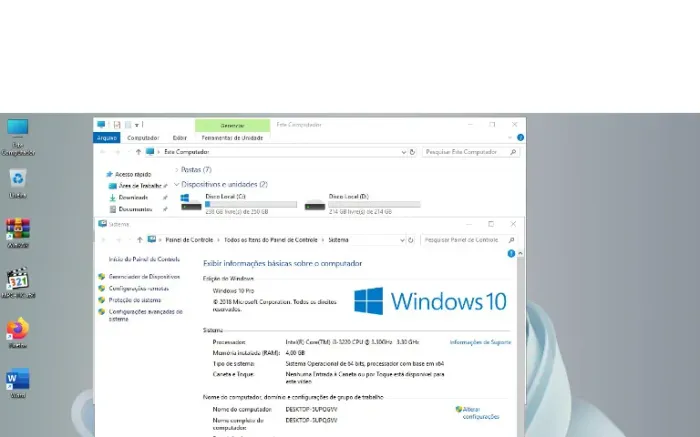Image resolution: width=700 pixels, height=437 pixels.
Task: Click the Windows 10 logo
Action: (x=430, y=301)
